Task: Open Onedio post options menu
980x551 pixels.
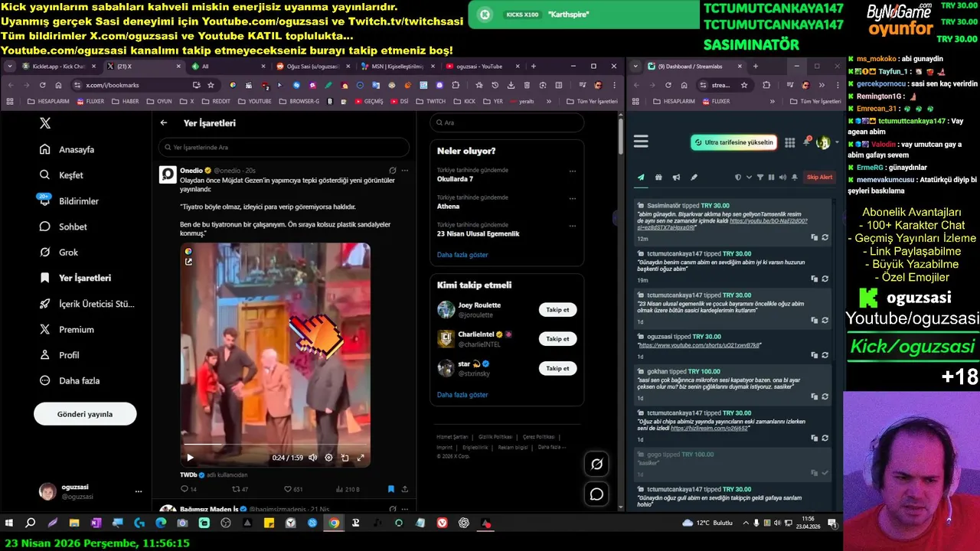Action: tap(405, 170)
